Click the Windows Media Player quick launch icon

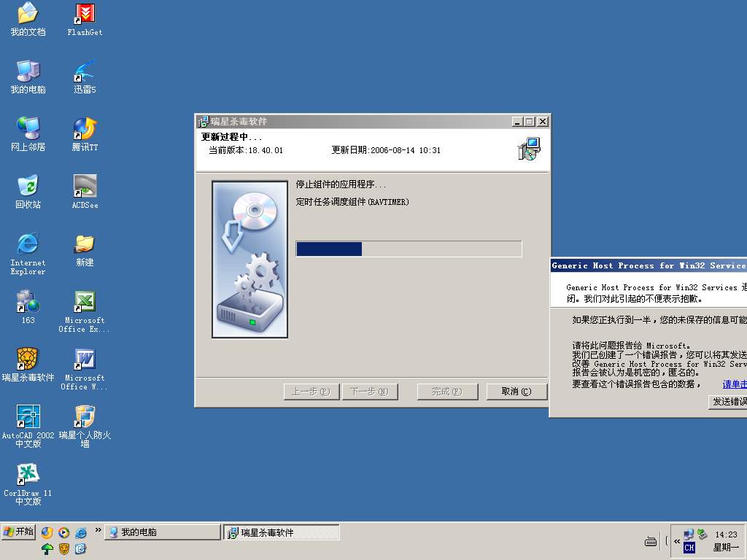tap(64, 533)
